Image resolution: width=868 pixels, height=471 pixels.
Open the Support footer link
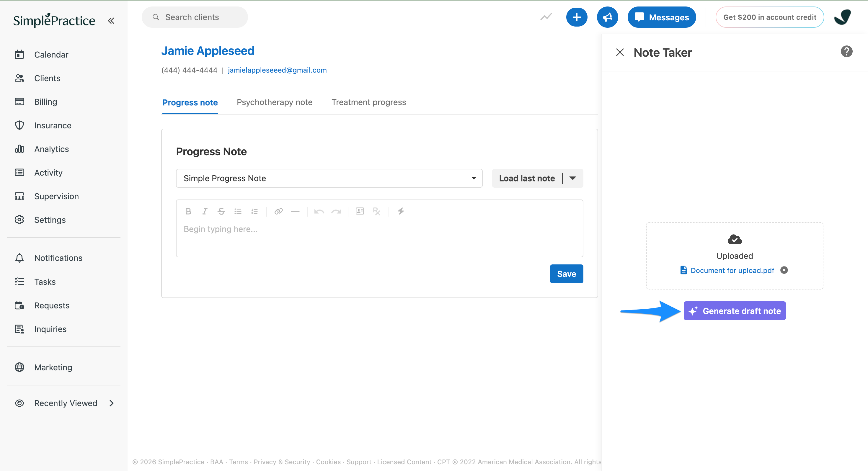tap(358, 462)
